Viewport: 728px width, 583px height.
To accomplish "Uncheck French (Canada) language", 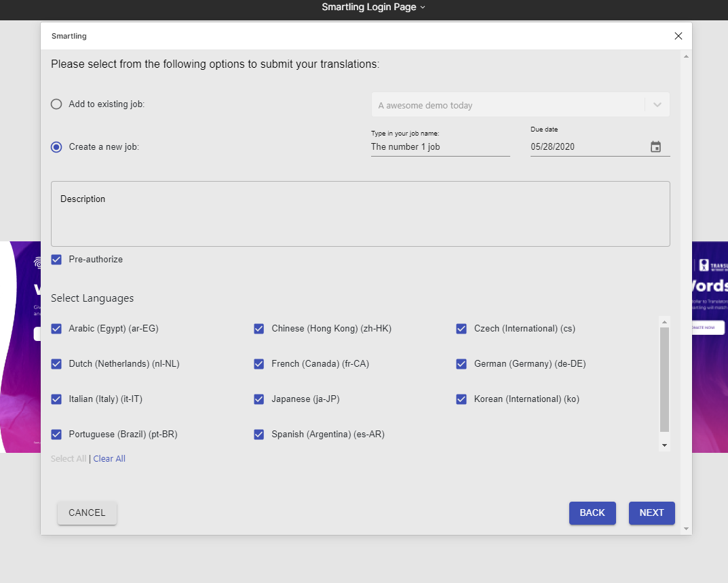I will pyautogui.click(x=259, y=364).
